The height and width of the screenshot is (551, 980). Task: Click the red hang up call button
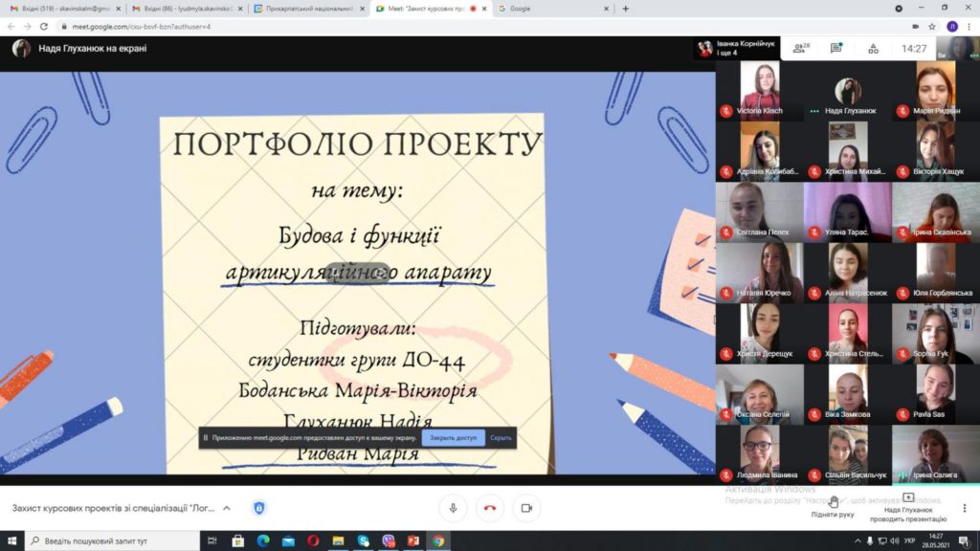click(x=489, y=508)
